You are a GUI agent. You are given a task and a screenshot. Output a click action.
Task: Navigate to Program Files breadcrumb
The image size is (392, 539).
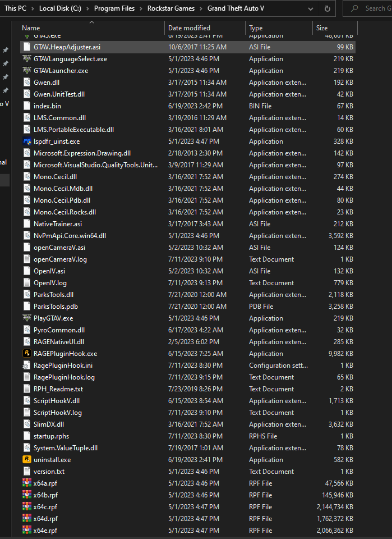(x=114, y=8)
